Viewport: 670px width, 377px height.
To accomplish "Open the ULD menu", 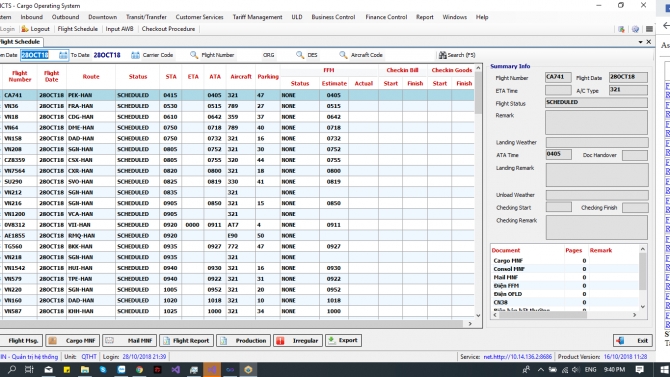I will [297, 17].
